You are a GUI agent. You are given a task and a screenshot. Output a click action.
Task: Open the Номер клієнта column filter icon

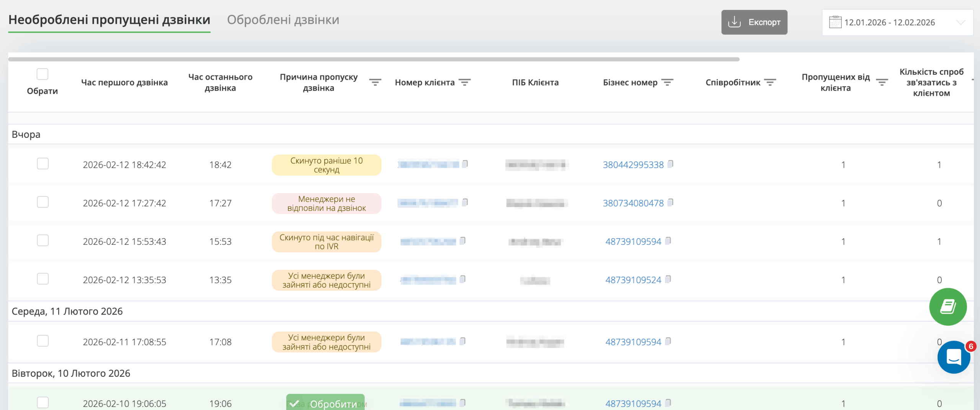464,82
